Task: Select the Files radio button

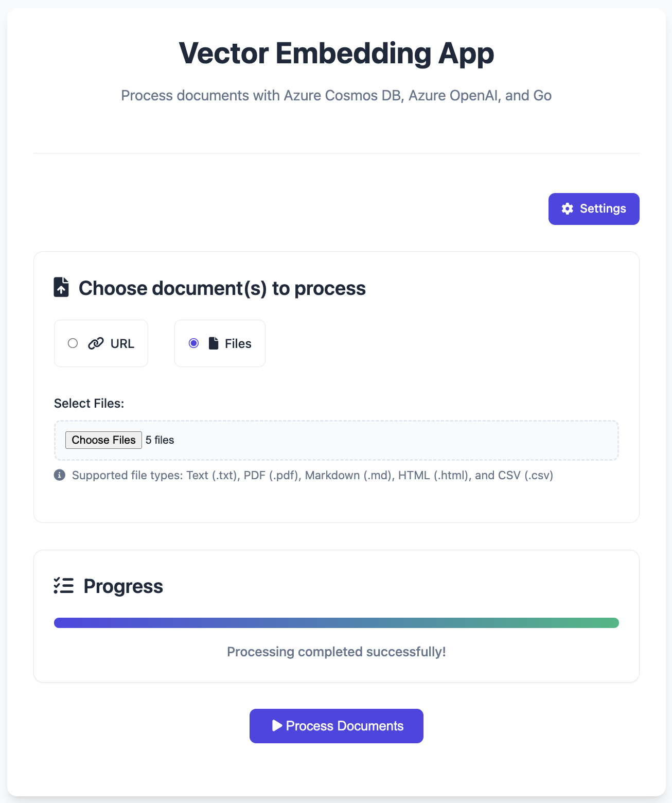Action: tap(193, 343)
